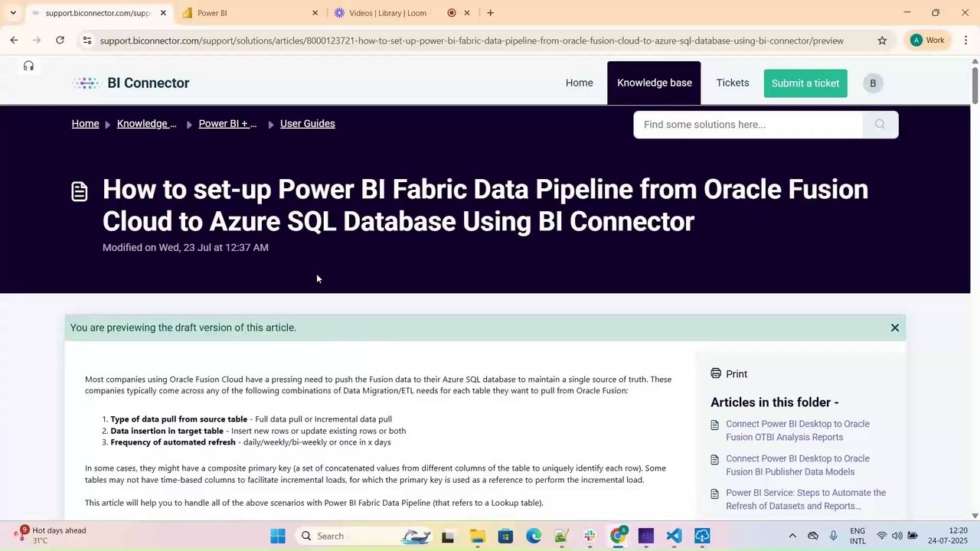Image resolution: width=980 pixels, height=551 pixels.
Task: Open Windows Start menu
Action: click(x=278, y=536)
